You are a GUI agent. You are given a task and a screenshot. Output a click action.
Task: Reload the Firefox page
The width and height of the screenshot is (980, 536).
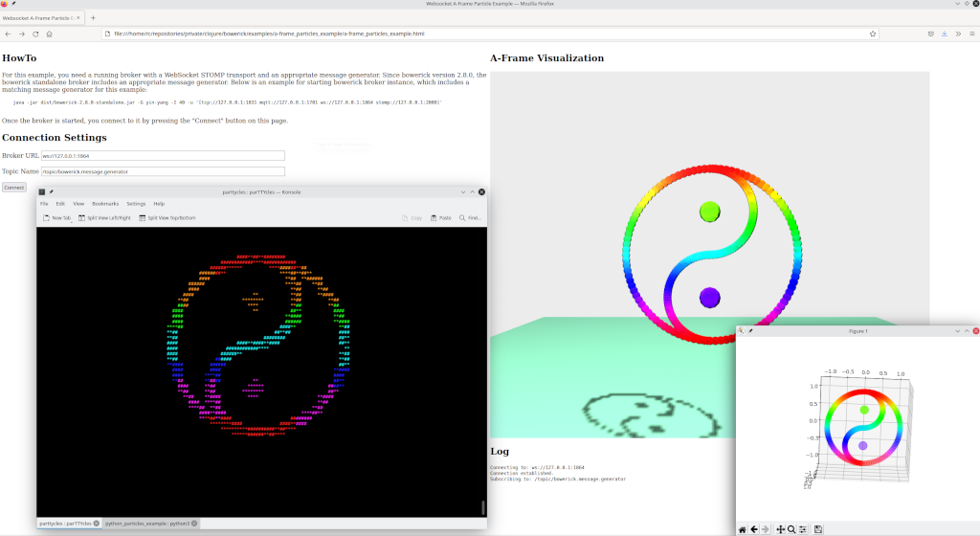click(35, 33)
